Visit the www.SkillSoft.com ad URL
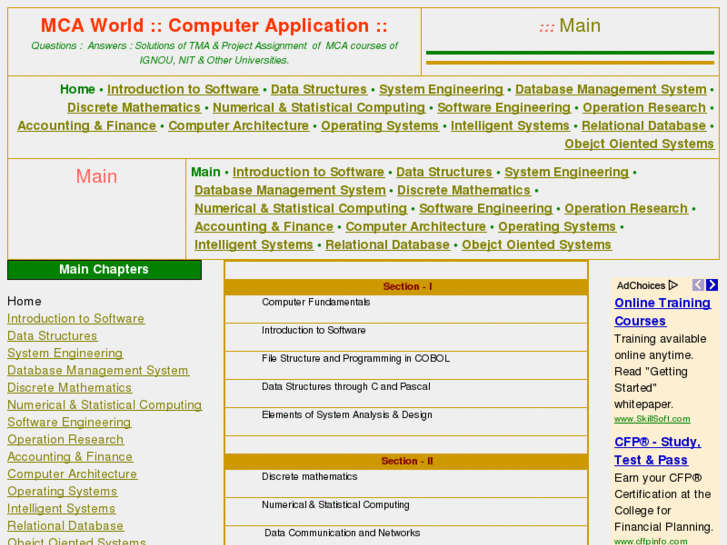Image resolution: width=727 pixels, height=545 pixels. pyautogui.click(x=652, y=419)
